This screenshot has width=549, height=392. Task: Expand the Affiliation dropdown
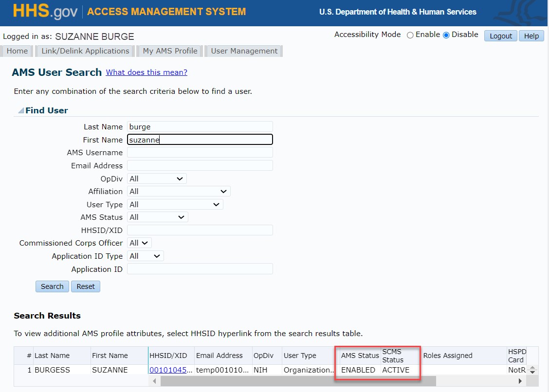point(178,192)
